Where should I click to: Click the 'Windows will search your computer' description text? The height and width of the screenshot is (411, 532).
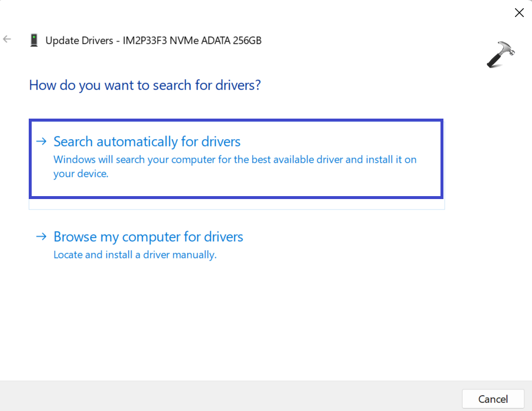[x=235, y=166]
